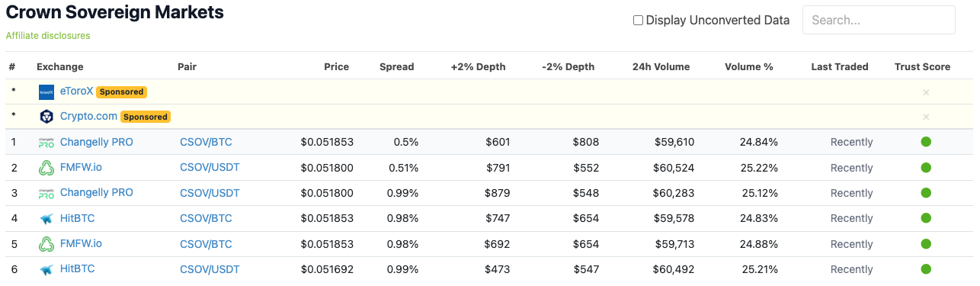Click the X icon in the eToroX row

tap(926, 92)
